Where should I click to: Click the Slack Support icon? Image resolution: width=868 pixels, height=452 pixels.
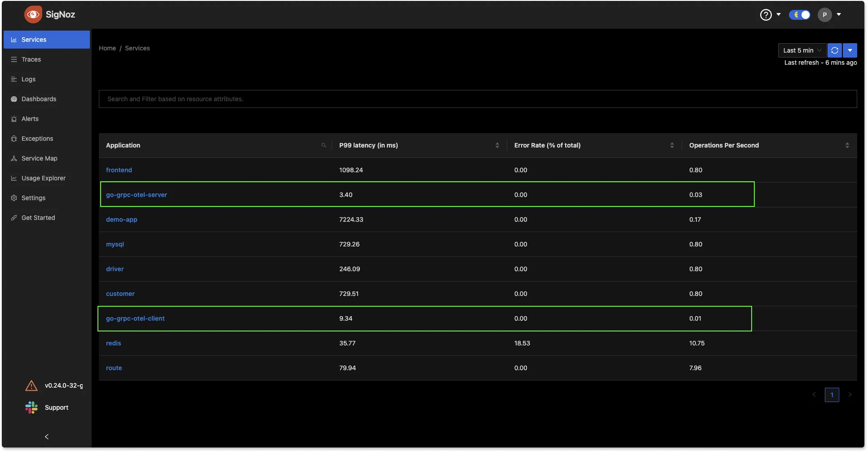tap(31, 407)
